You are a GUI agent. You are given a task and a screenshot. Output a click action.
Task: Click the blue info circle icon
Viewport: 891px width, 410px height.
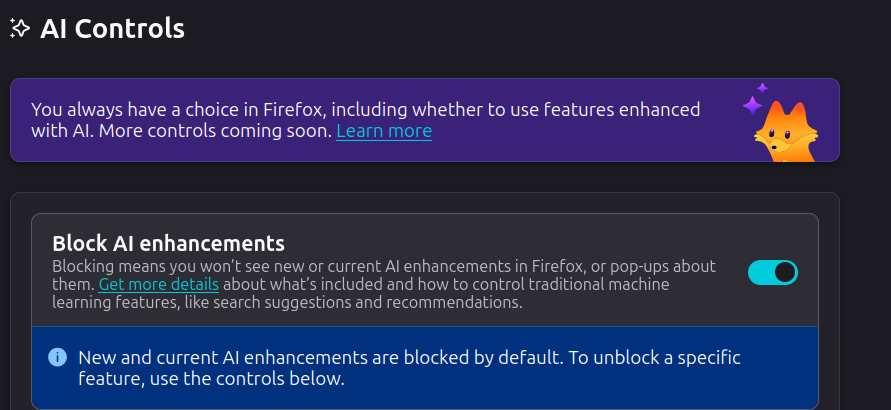[x=58, y=357]
